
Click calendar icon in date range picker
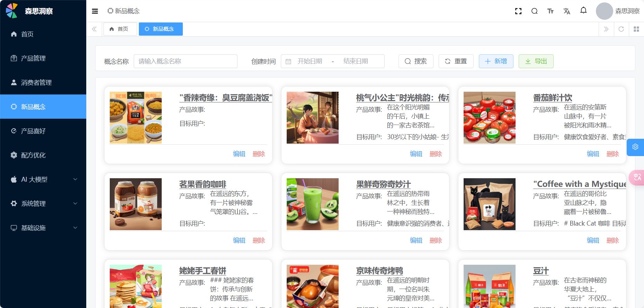click(x=288, y=62)
